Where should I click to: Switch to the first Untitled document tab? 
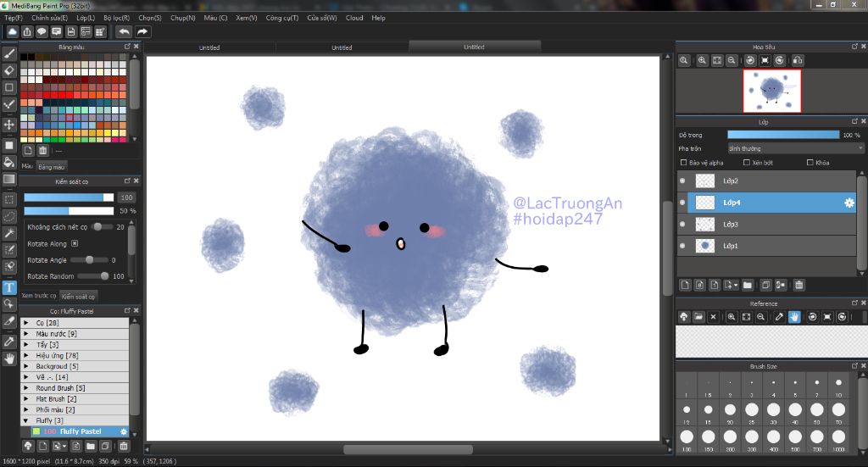click(x=209, y=47)
